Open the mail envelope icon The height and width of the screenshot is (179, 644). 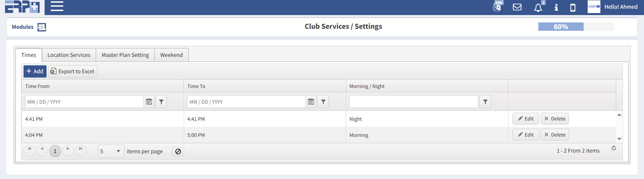517,7
